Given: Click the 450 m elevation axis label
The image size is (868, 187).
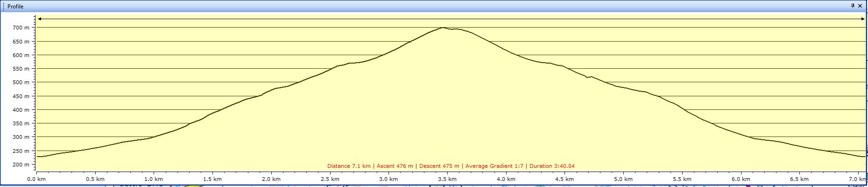Looking at the screenshot, I should point(21,96).
